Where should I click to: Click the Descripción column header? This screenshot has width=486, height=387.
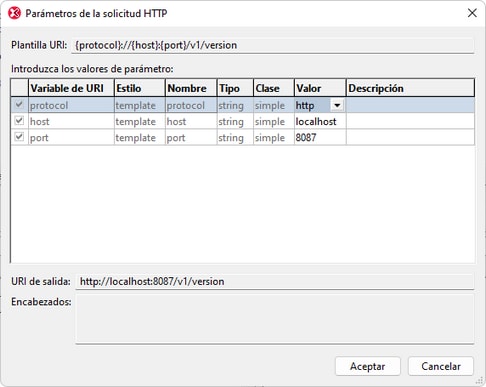point(410,88)
